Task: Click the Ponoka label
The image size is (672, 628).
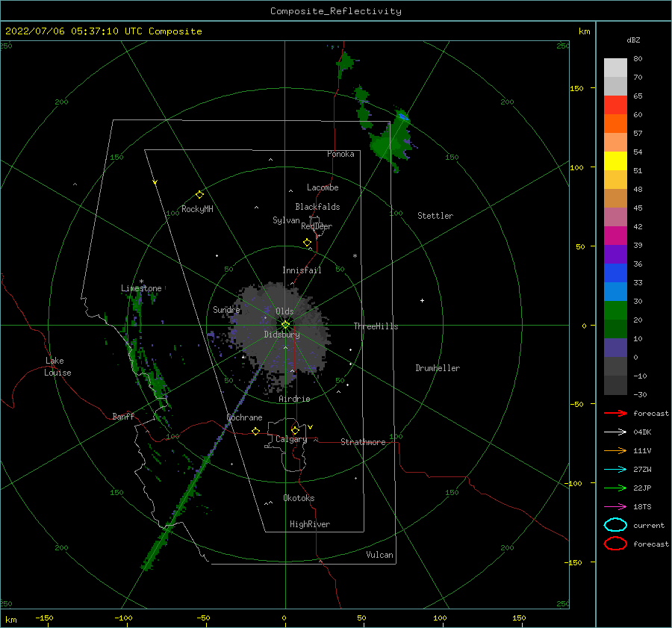Action: click(x=340, y=154)
